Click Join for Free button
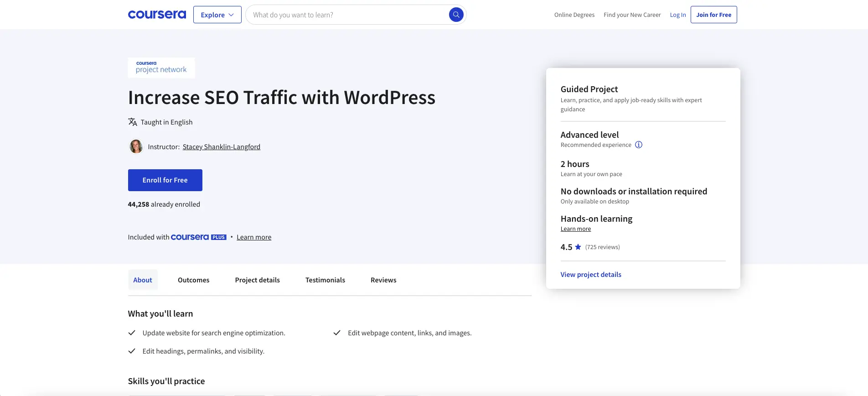Image resolution: width=868 pixels, height=396 pixels. pyautogui.click(x=713, y=15)
